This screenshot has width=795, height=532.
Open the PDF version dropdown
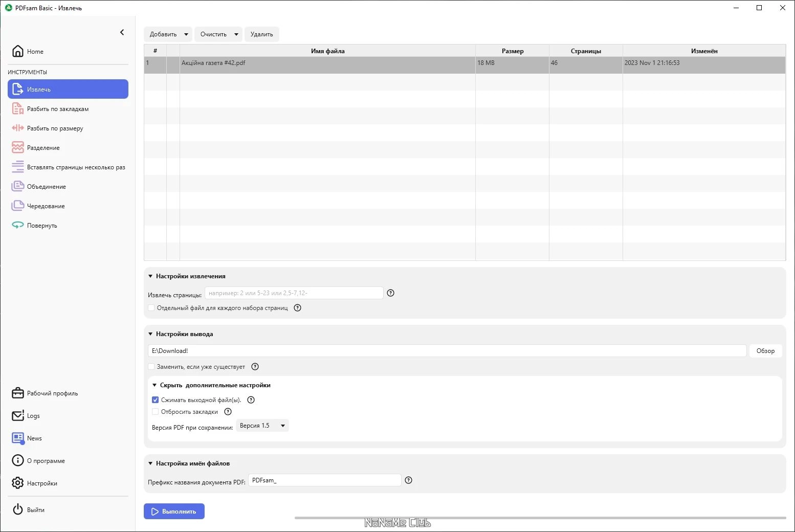(x=262, y=426)
